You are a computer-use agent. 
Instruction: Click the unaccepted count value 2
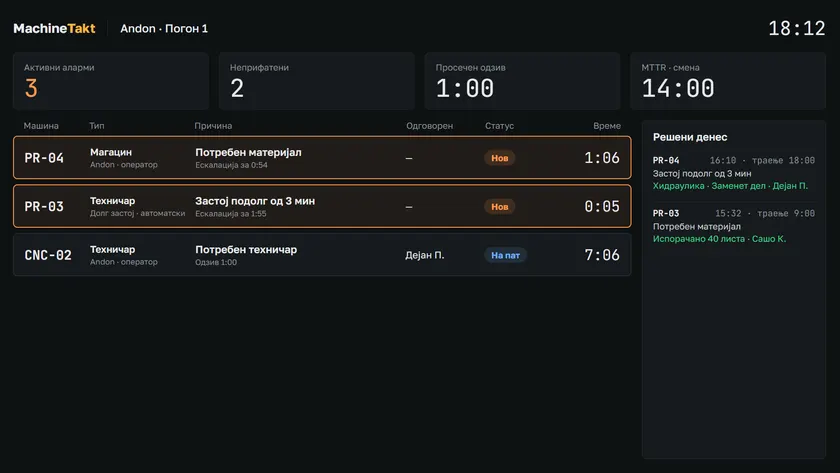pos(237,88)
